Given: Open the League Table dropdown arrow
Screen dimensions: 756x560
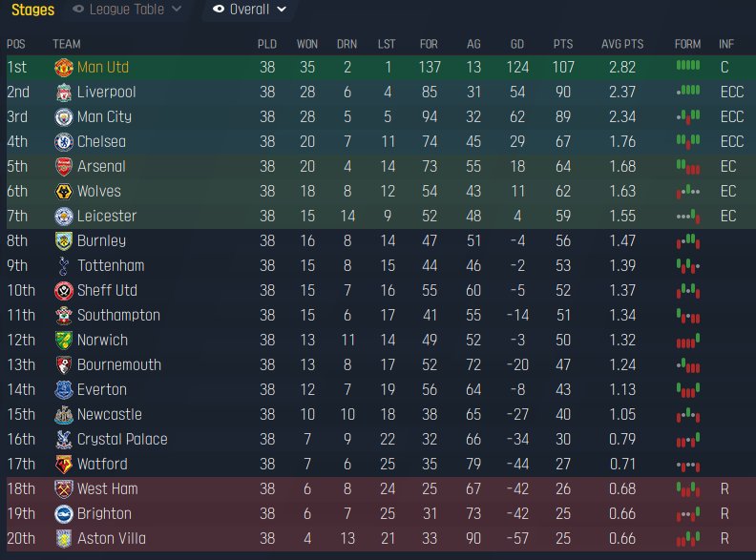Looking at the screenshot, I should coord(177,10).
